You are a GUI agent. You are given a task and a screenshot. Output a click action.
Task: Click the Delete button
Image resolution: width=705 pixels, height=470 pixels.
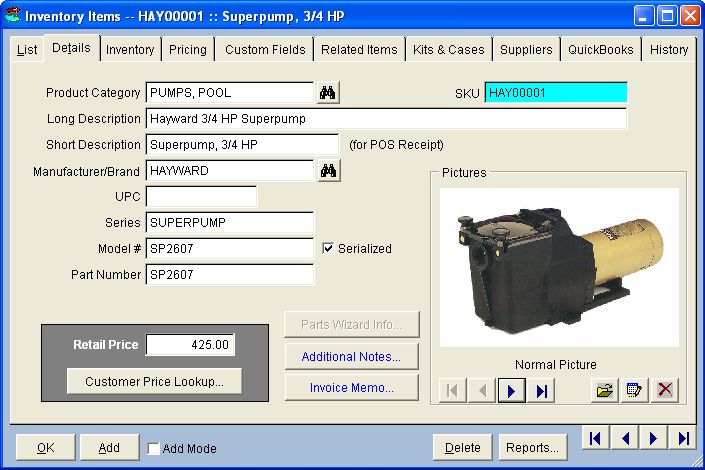(x=462, y=448)
